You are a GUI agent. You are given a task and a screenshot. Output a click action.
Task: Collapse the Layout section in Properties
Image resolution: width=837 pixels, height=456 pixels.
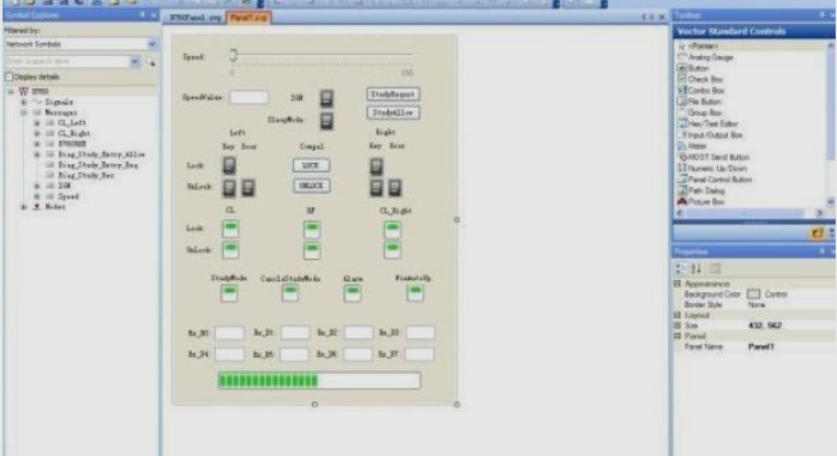[678, 315]
